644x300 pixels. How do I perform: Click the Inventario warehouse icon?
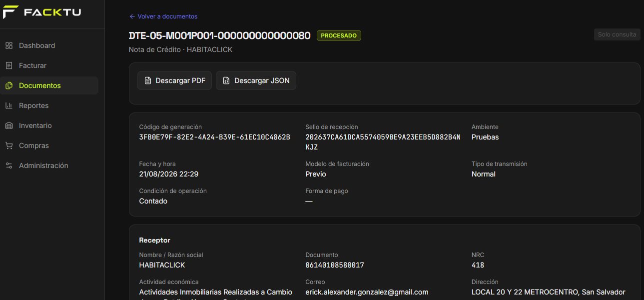click(9, 125)
